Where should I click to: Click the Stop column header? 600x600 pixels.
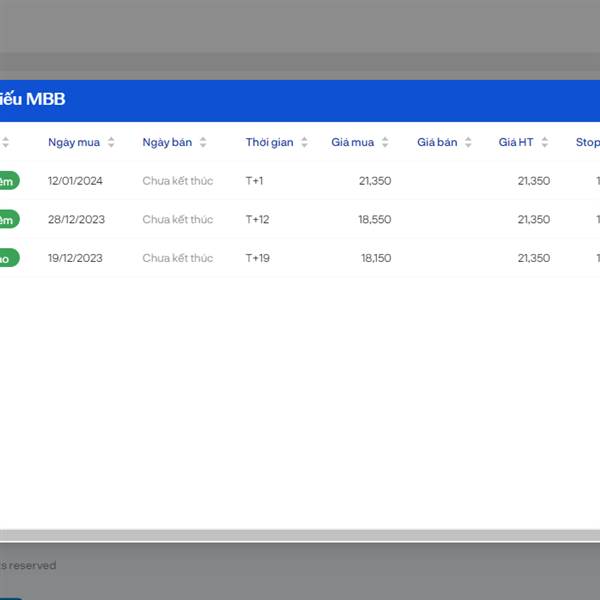click(x=587, y=142)
